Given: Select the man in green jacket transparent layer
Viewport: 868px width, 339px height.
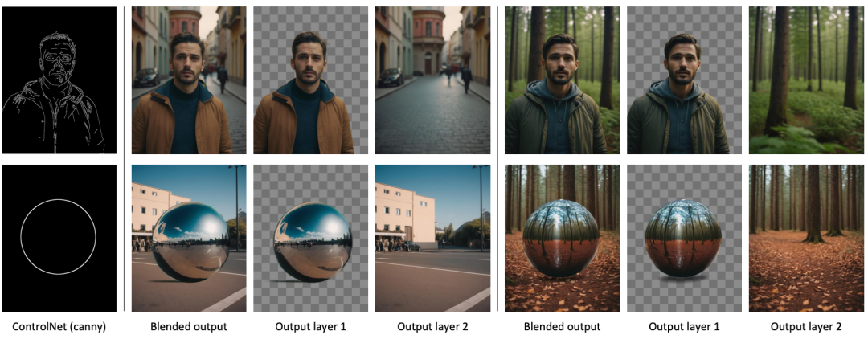Looking at the screenshot, I should (x=684, y=80).
